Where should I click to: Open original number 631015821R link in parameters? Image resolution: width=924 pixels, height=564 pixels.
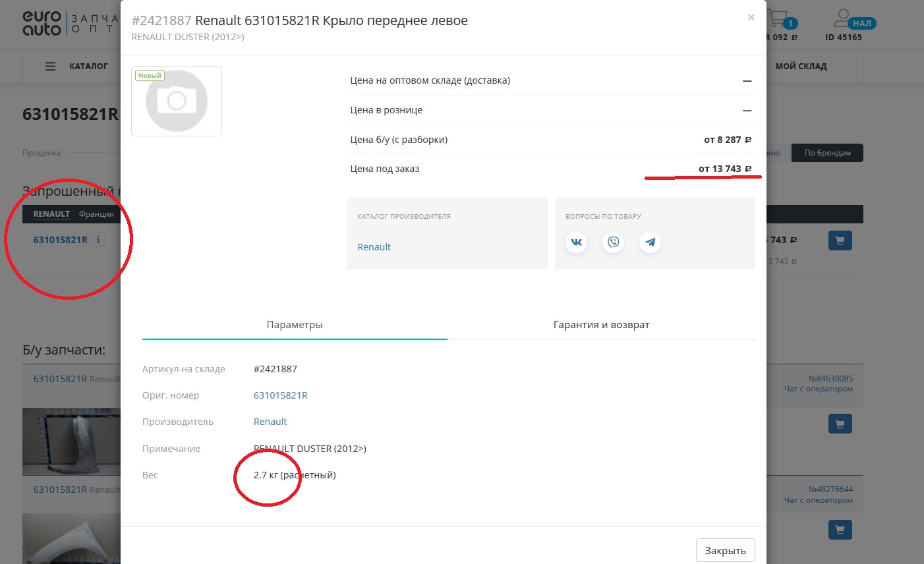tap(281, 395)
